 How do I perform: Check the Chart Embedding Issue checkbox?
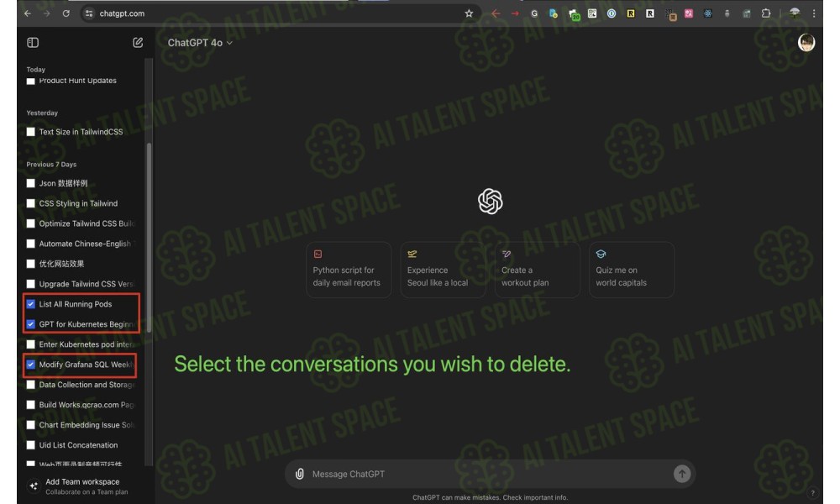pyautogui.click(x=30, y=425)
